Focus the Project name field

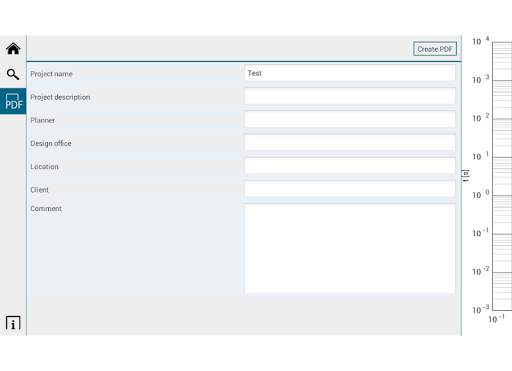click(350, 73)
